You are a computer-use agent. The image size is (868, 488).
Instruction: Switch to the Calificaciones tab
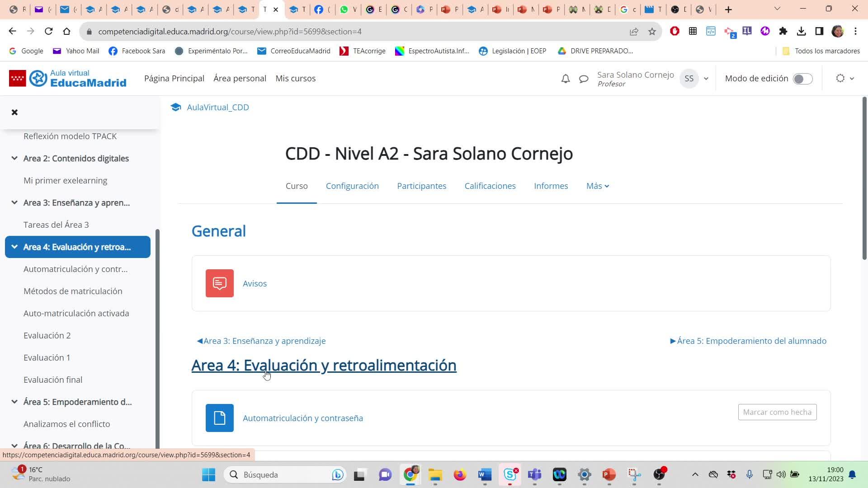coord(490,186)
